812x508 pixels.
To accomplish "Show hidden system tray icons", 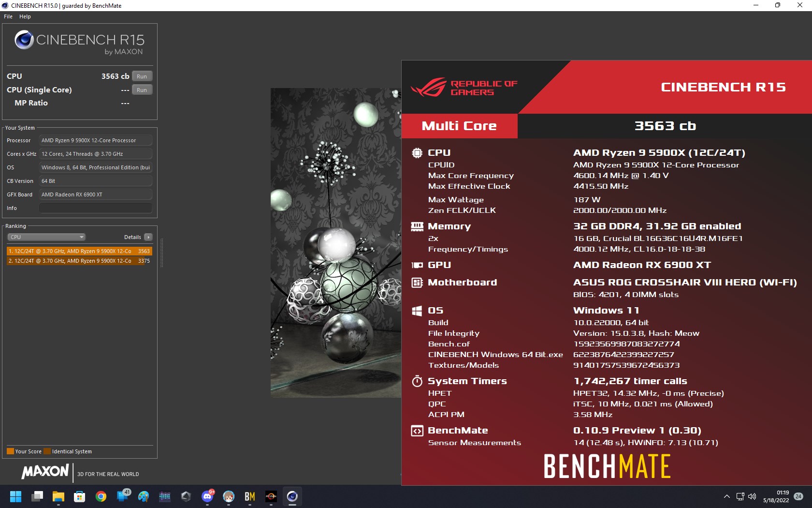I will (x=726, y=496).
